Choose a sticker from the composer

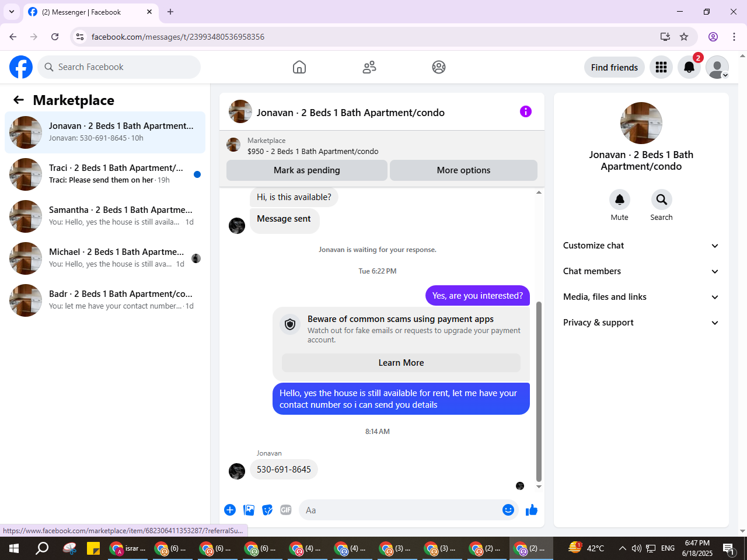tap(268, 510)
